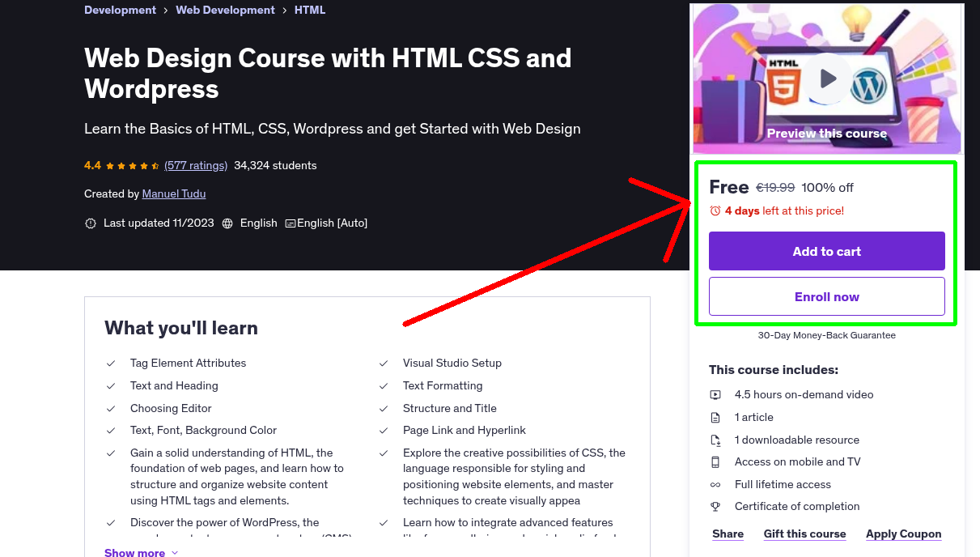The width and height of the screenshot is (980, 557).
Task: Open the Web Development breadcrumb
Action: coord(226,11)
